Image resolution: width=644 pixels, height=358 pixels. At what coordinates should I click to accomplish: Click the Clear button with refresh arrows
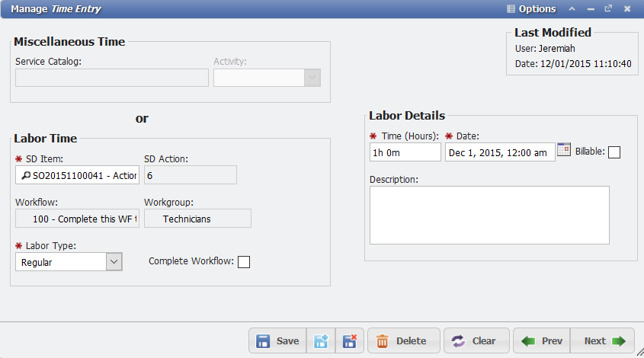(x=472, y=341)
